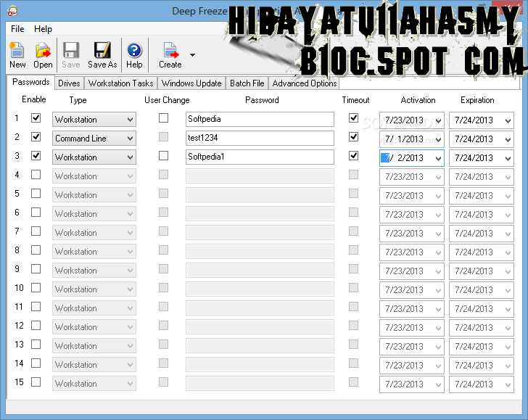Enable password row 14 checkbox
This screenshot has width=528, height=420.
pos(36,363)
